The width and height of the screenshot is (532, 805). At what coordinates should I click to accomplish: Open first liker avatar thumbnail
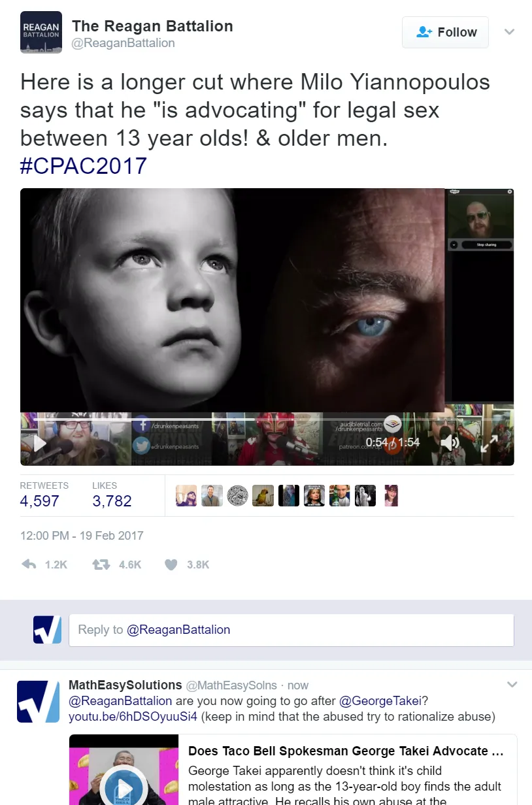[186, 495]
